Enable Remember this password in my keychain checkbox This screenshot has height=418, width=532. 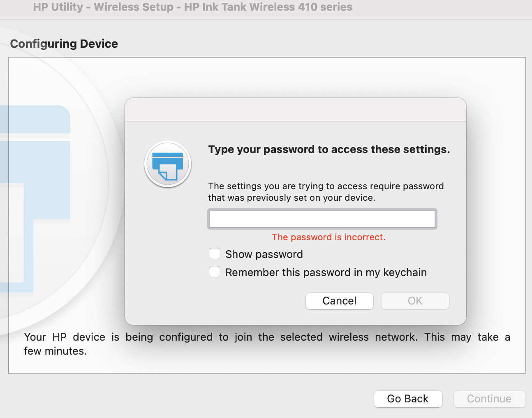pyautogui.click(x=215, y=272)
